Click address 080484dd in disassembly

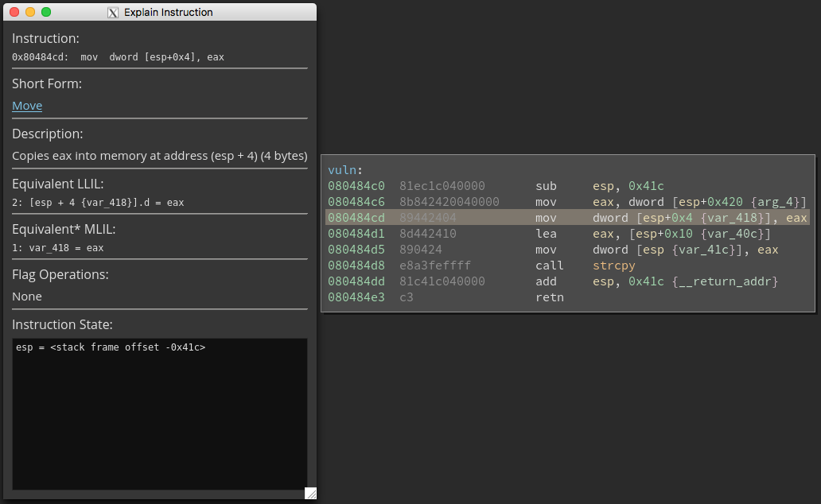tap(356, 281)
